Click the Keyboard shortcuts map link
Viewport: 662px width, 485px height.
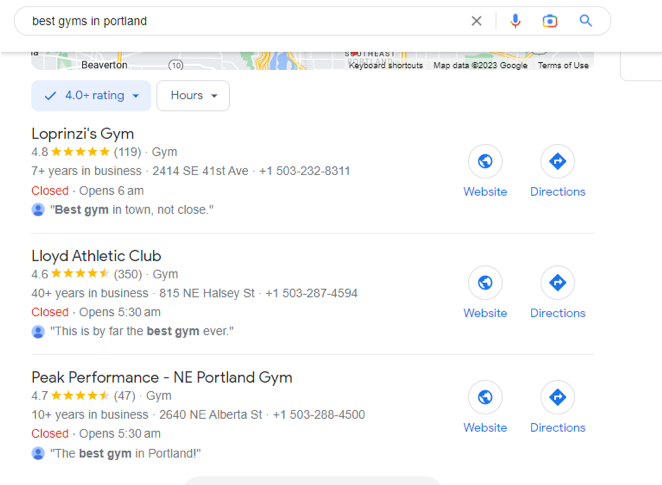coord(385,65)
